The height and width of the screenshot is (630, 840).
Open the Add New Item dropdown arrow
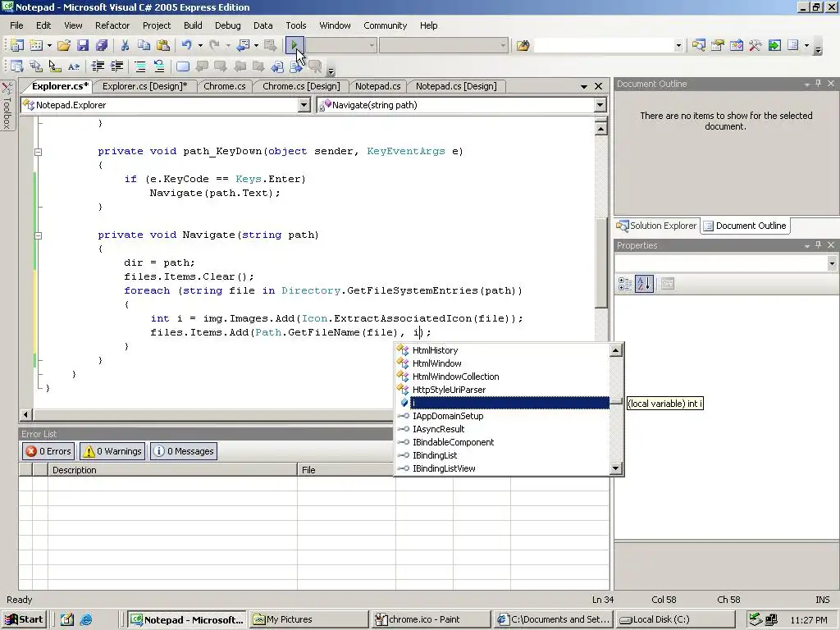(49, 46)
